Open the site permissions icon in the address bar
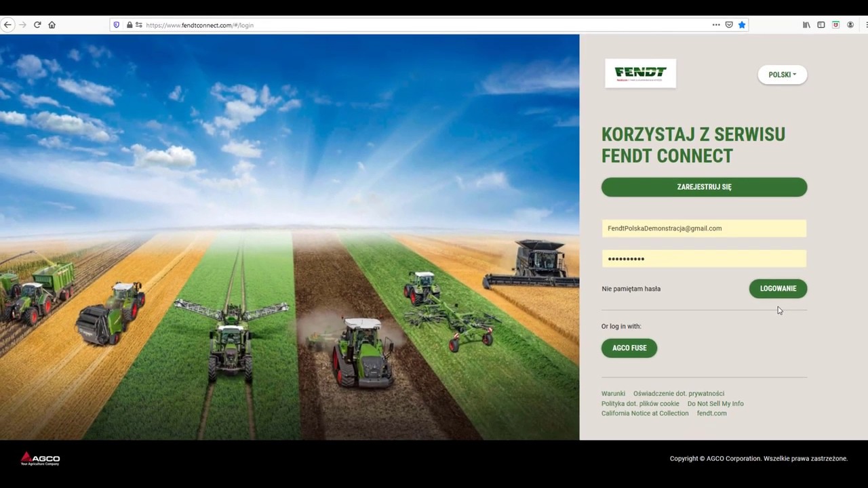This screenshot has height=488, width=868. coord(139,25)
